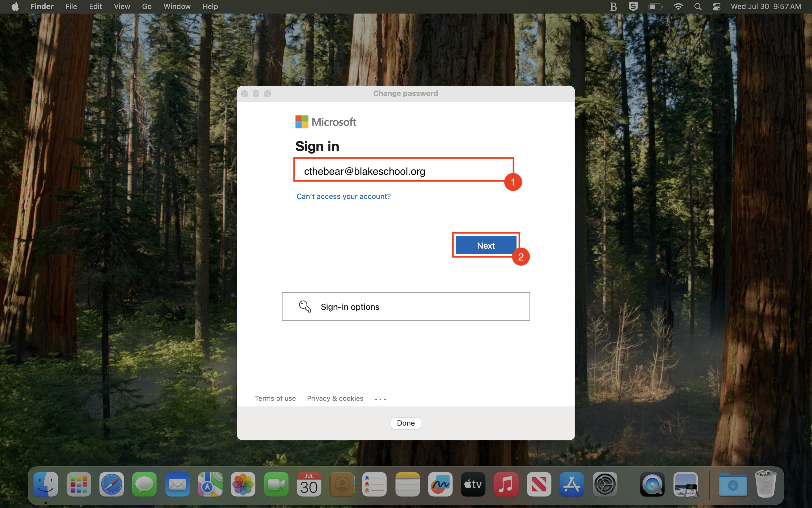Open Maps app in dock
Image resolution: width=812 pixels, height=508 pixels.
(210, 484)
